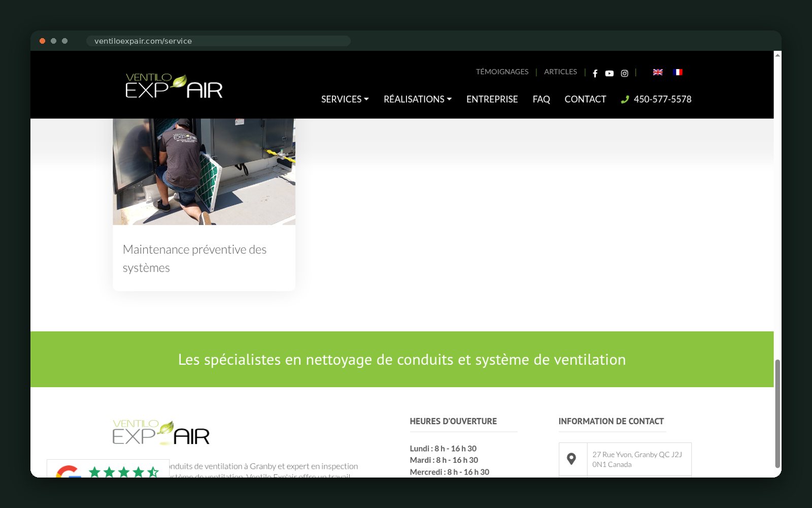Click the Lundi : 8 h - 16 h 30 line
The width and height of the screenshot is (812, 508).
point(443,449)
